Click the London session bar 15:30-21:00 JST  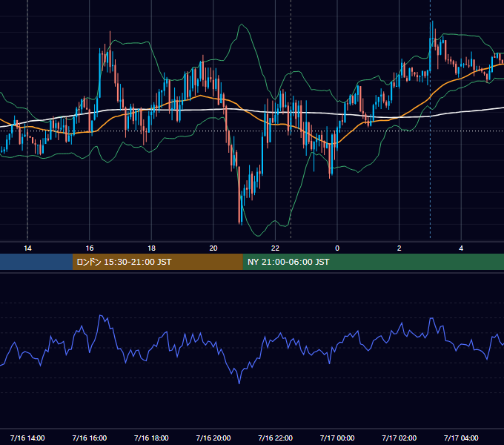point(157,262)
